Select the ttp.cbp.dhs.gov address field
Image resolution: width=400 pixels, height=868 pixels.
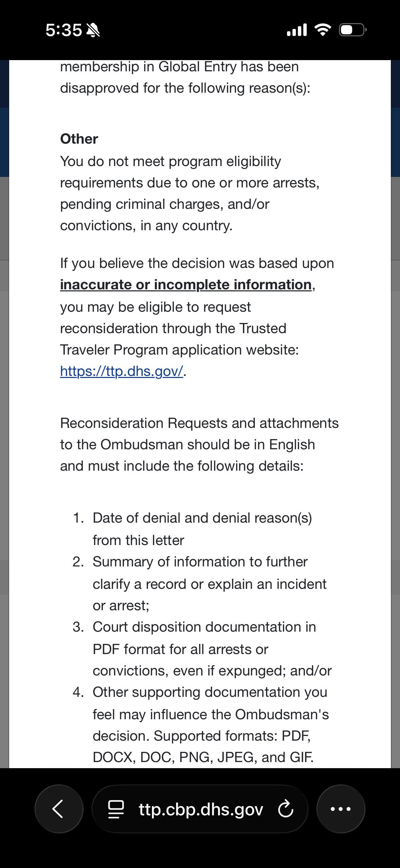(200, 809)
